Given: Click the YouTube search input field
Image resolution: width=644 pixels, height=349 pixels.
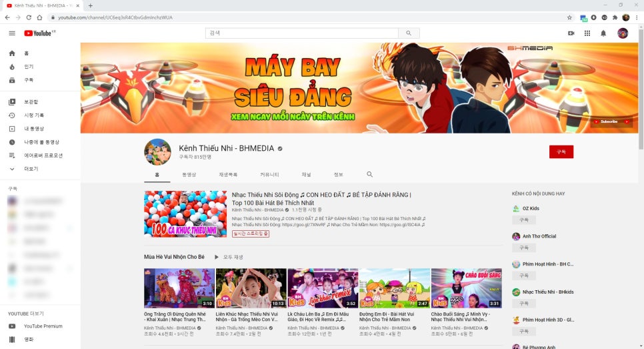Looking at the screenshot, I should click(302, 33).
